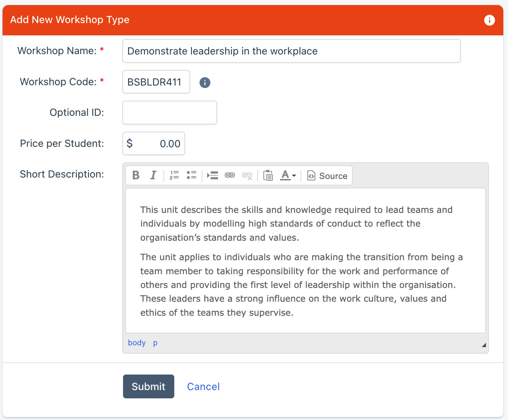Click the 'Optional ID:' label
508x420 pixels.
[x=77, y=113]
